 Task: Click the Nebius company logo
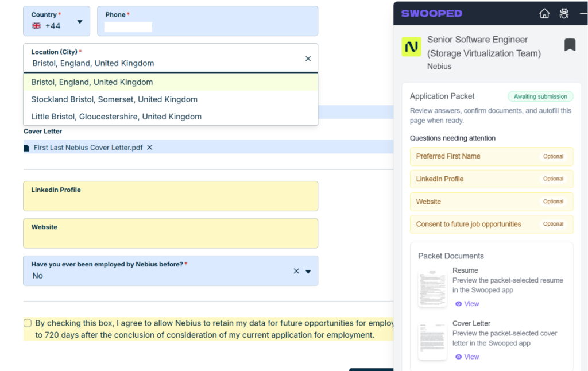[411, 47]
